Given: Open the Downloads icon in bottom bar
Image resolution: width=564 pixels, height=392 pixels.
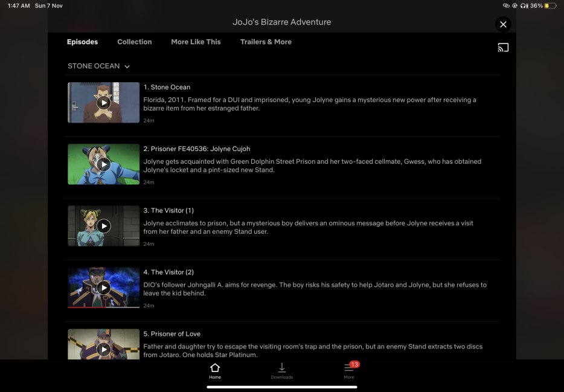Looking at the screenshot, I should [281, 371].
